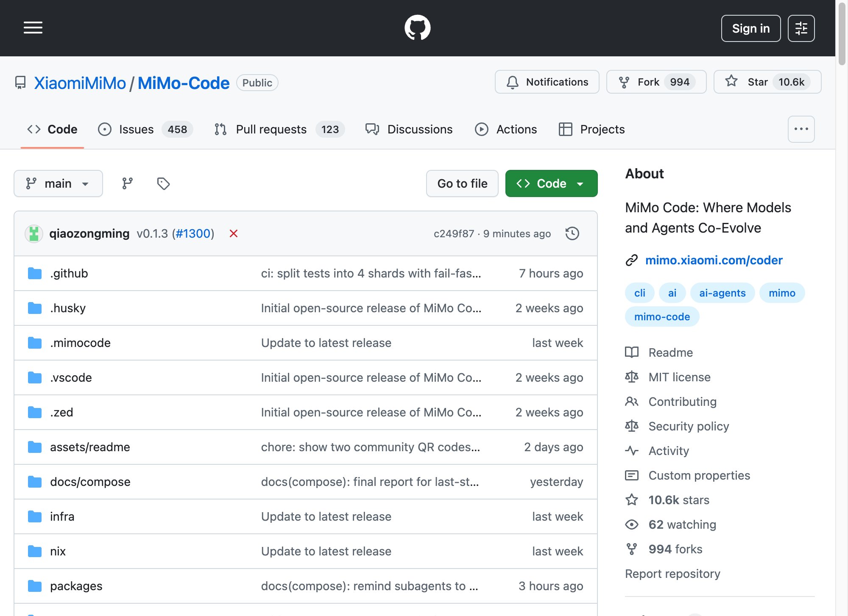Open commit 'chore: show two community QR codes'
The image size is (848, 616).
(371, 447)
